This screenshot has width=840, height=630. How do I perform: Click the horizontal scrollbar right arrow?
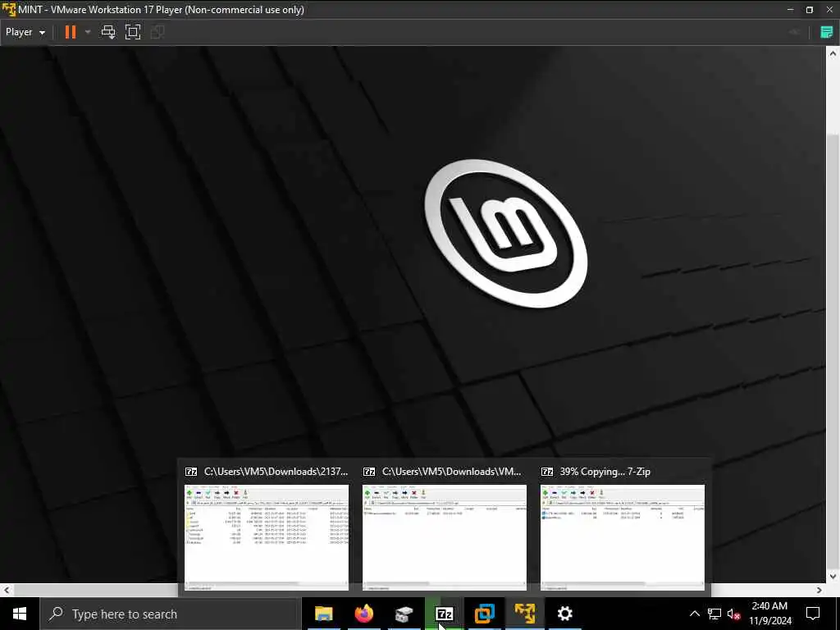point(819,590)
